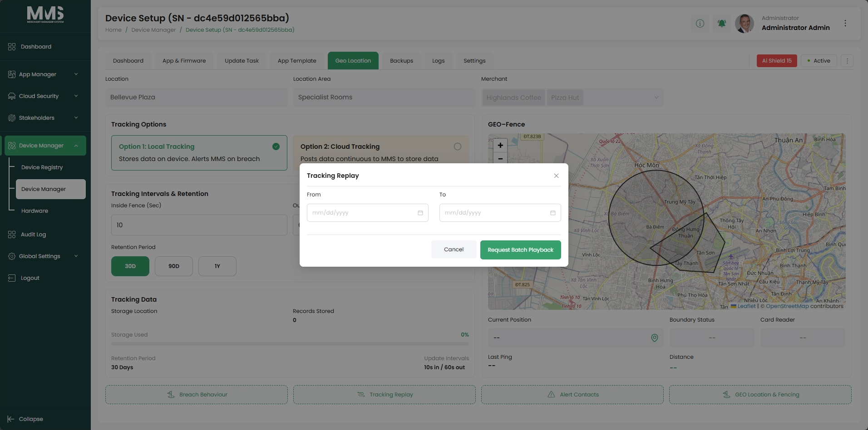
Task: Choose the 90D retention period
Action: [x=174, y=266]
